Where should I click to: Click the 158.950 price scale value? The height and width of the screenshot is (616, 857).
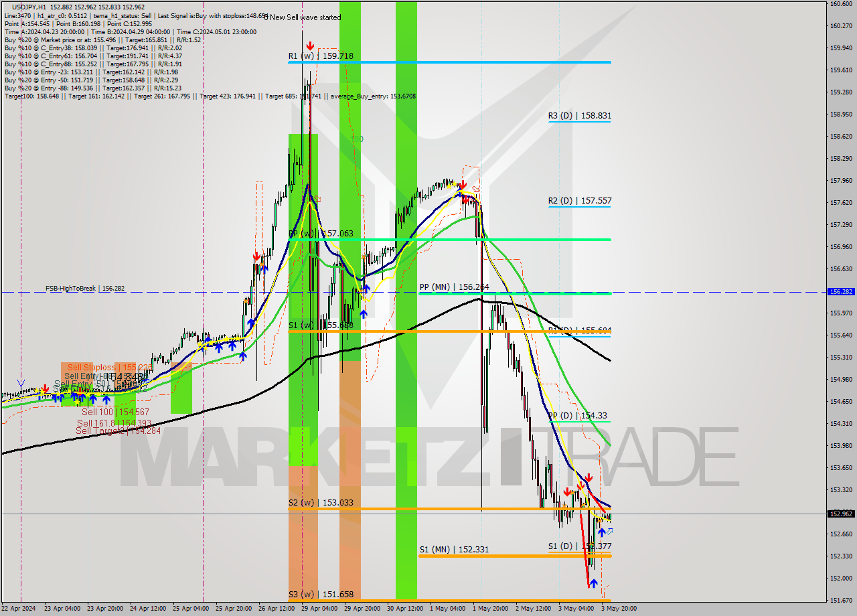point(841,114)
